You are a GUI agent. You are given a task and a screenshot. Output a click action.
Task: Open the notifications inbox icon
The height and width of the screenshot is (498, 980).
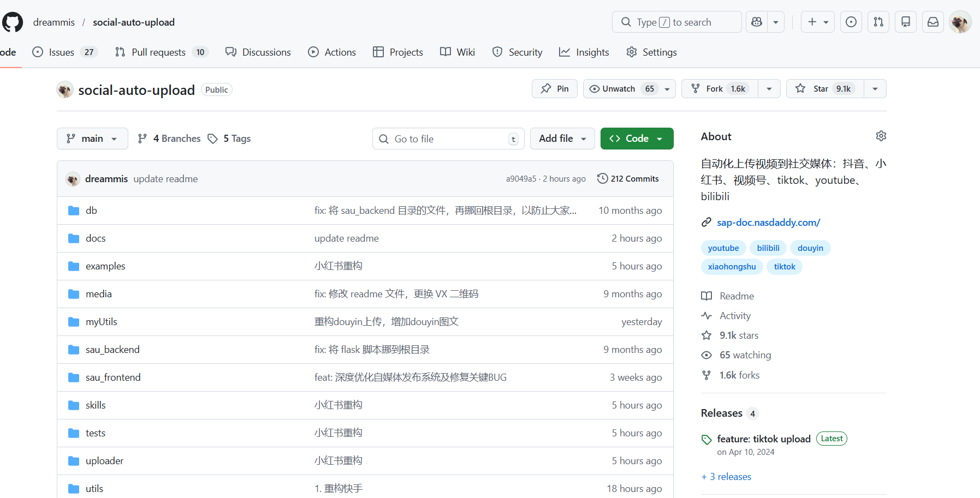coord(933,22)
